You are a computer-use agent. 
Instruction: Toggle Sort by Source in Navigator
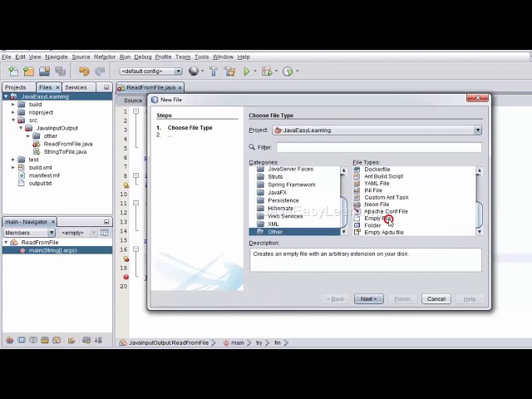[98, 340]
